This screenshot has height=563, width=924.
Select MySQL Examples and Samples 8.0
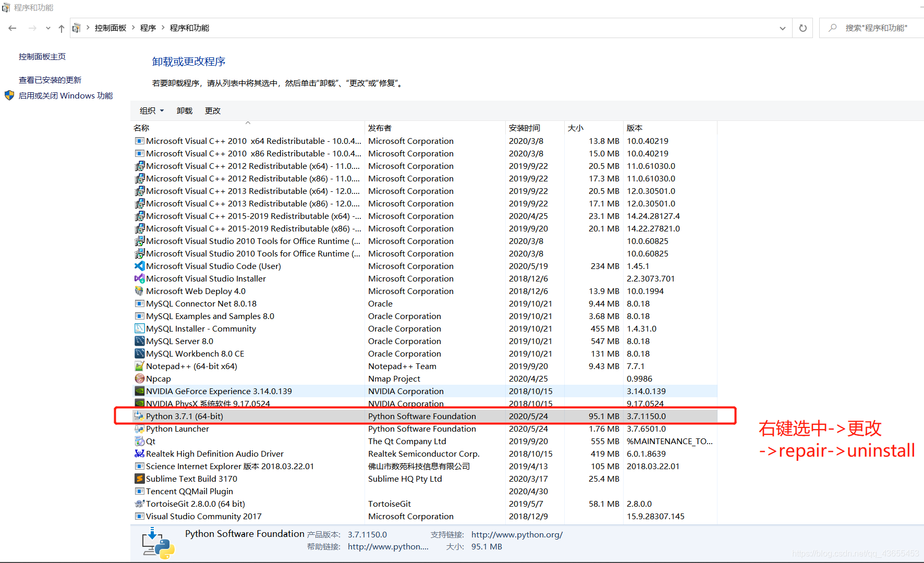tap(425, 316)
